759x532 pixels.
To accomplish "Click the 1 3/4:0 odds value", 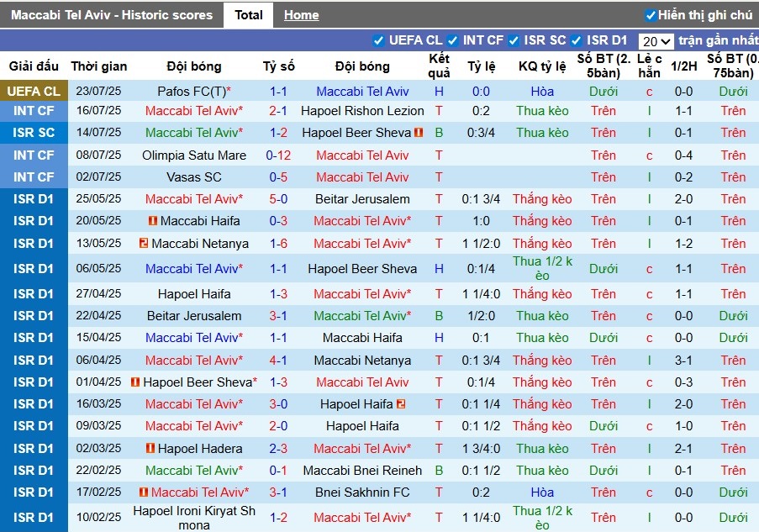I will point(481,449).
